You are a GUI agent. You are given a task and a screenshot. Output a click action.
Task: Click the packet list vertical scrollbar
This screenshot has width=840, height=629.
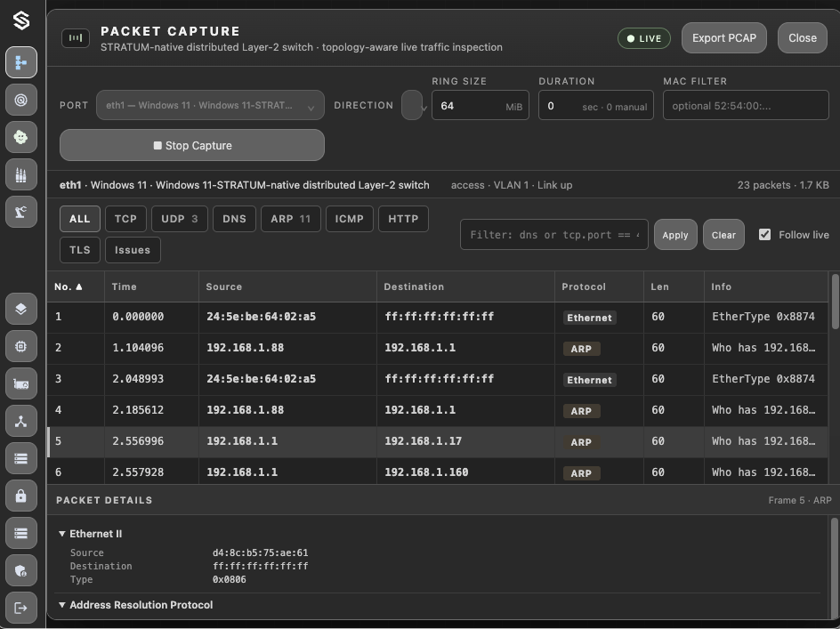point(835,301)
